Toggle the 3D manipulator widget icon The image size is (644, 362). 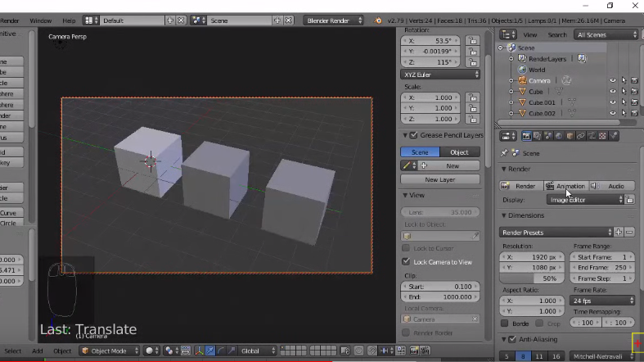click(197, 351)
